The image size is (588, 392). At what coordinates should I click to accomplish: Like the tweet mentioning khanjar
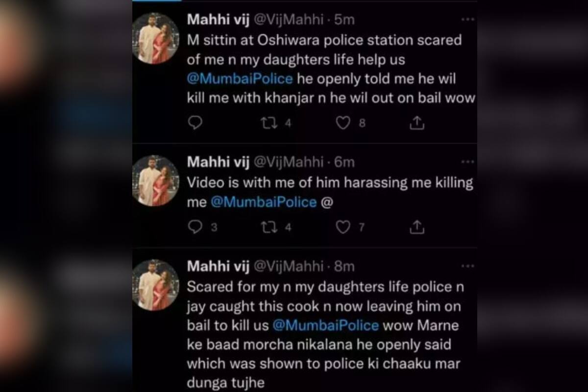point(343,123)
